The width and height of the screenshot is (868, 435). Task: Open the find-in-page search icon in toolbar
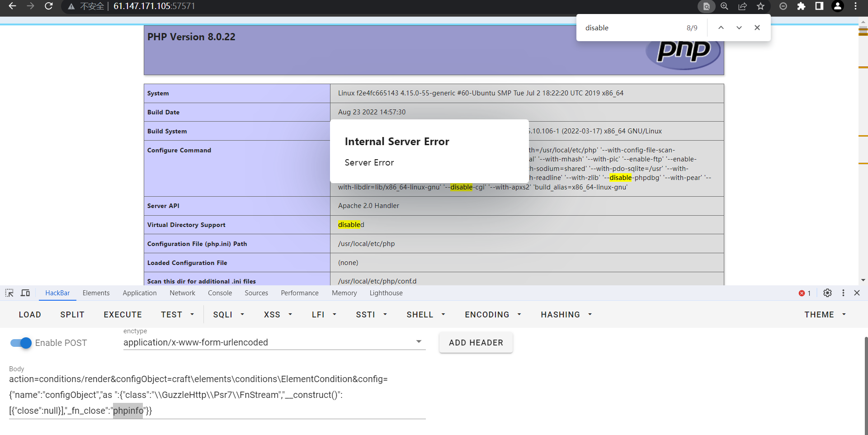[x=706, y=6]
